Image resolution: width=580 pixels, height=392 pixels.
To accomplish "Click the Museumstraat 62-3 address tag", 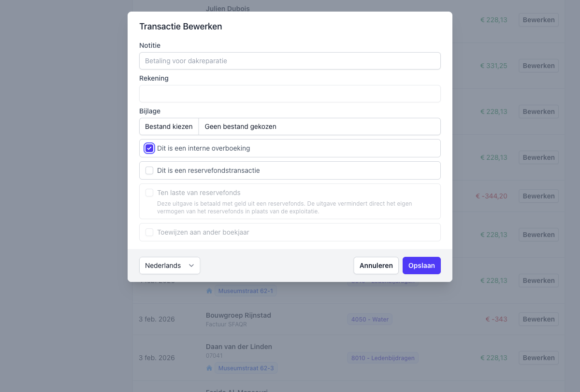I will pyautogui.click(x=246, y=368).
